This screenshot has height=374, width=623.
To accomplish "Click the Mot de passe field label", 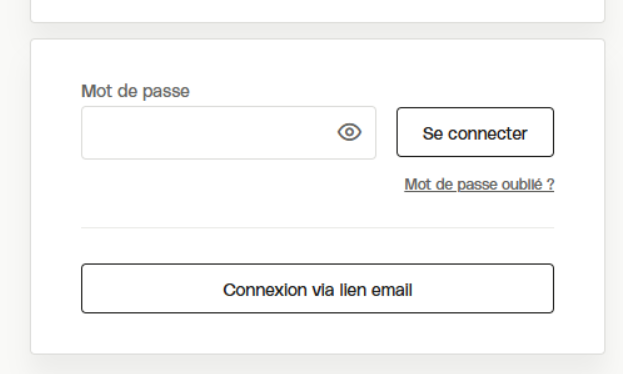I will click(x=135, y=91).
